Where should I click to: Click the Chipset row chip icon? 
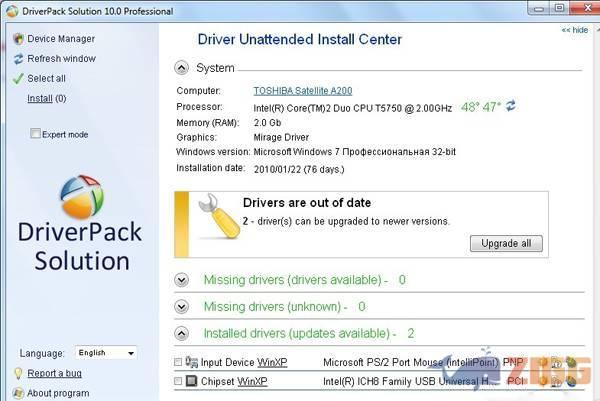(191, 381)
